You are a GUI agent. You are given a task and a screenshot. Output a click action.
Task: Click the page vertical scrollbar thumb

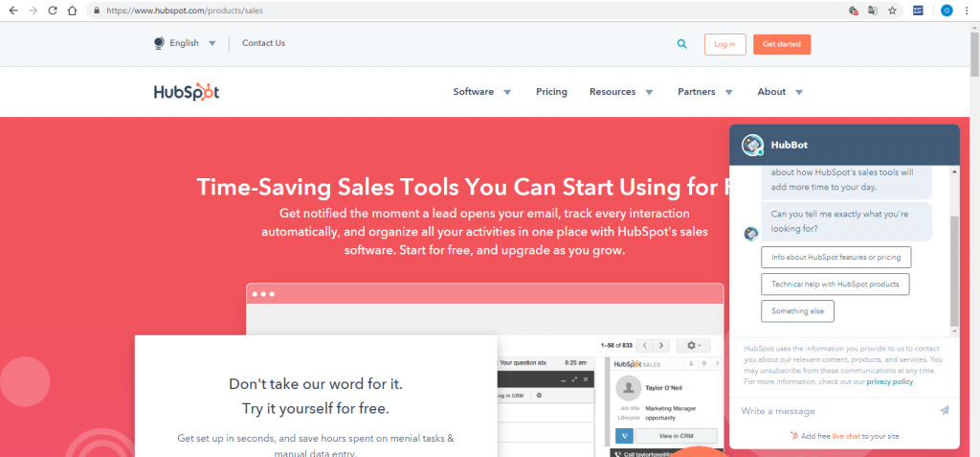pos(974,54)
